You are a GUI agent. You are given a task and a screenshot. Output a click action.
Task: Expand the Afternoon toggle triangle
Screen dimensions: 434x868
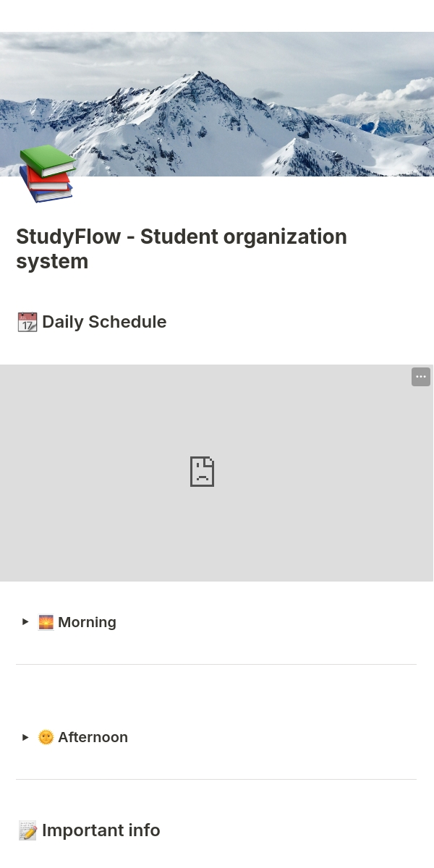pyautogui.click(x=25, y=737)
